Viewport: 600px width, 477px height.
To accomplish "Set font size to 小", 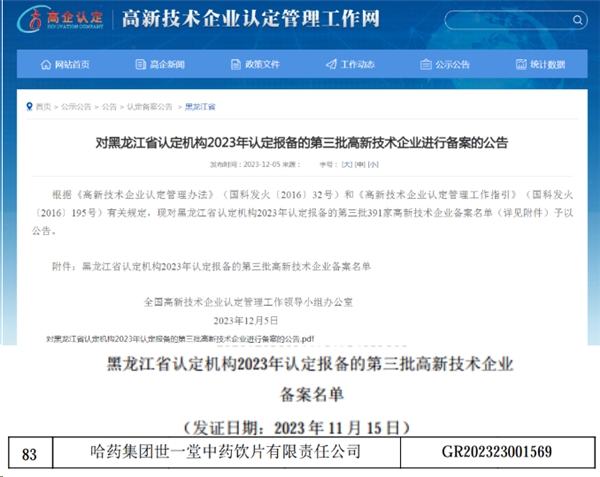I will tap(373, 164).
